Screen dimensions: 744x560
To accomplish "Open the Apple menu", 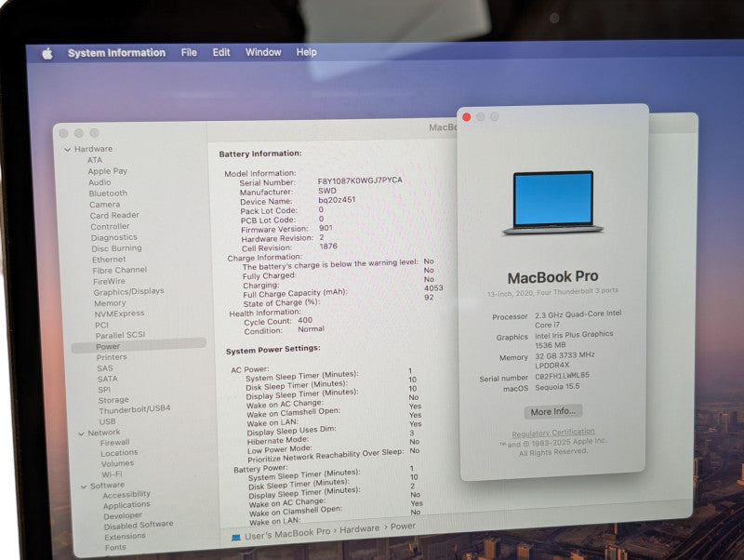I will (x=47, y=54).
